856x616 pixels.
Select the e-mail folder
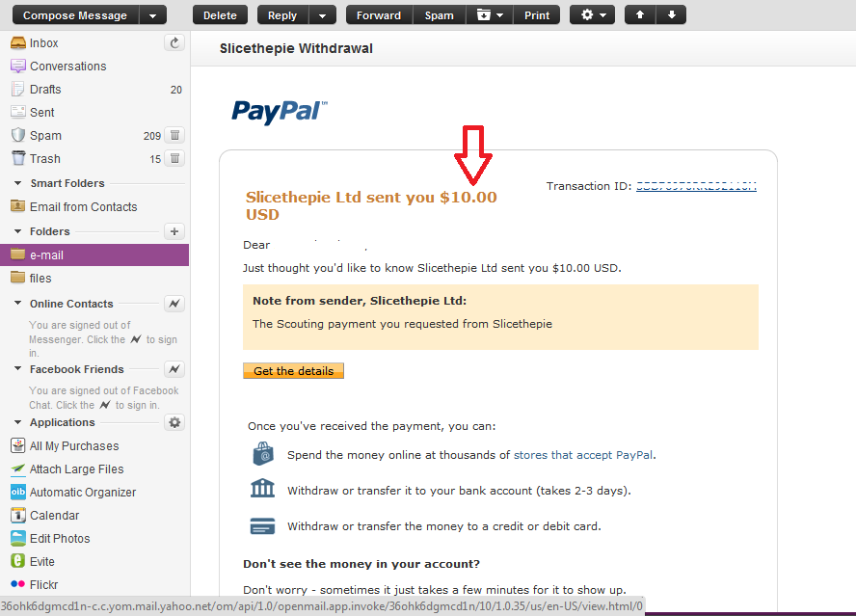tap(94, 255)
